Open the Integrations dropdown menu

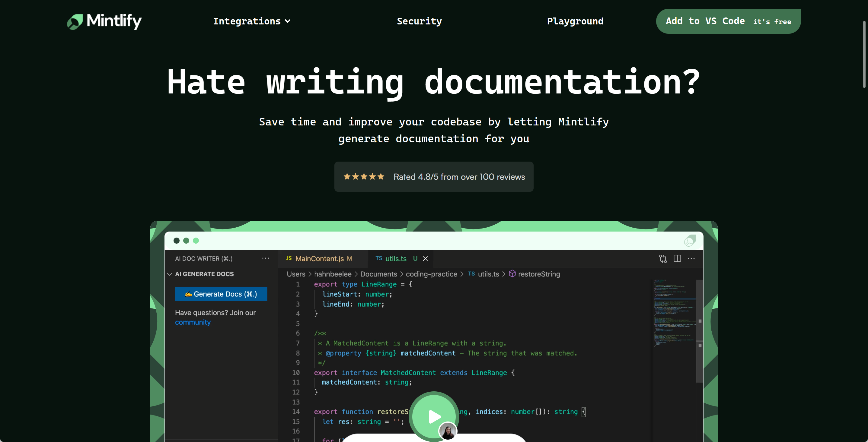[252, 21]
